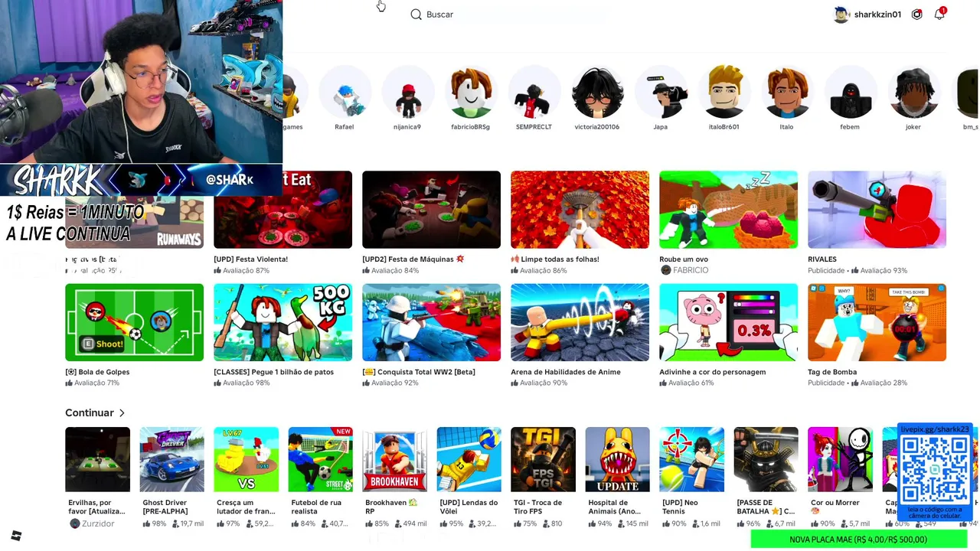Open the Neo Tennis game icon

[x=691, y=459]
